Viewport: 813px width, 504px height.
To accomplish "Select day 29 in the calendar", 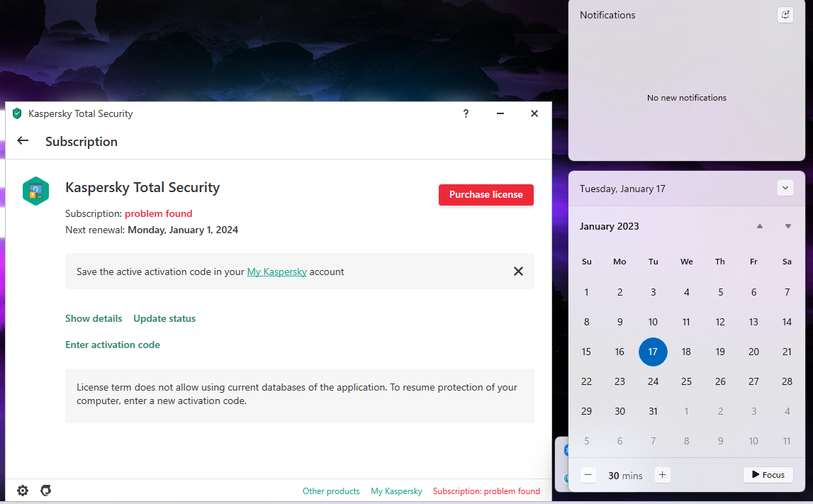I will point(586,411).
